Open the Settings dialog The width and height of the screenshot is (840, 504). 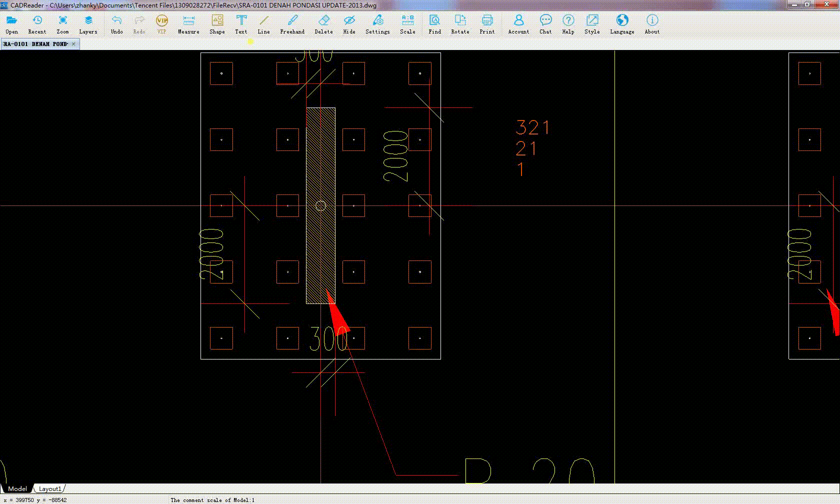[377, 24]
